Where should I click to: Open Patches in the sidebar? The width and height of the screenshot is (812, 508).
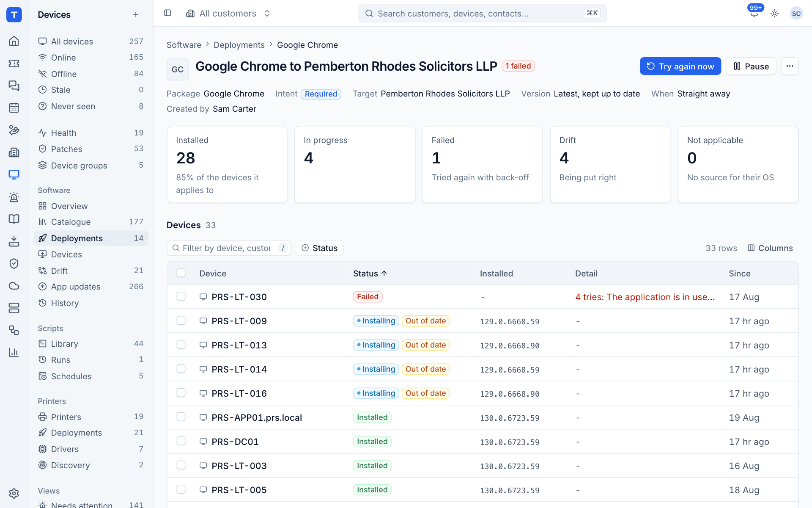click(x=91, y=149)
